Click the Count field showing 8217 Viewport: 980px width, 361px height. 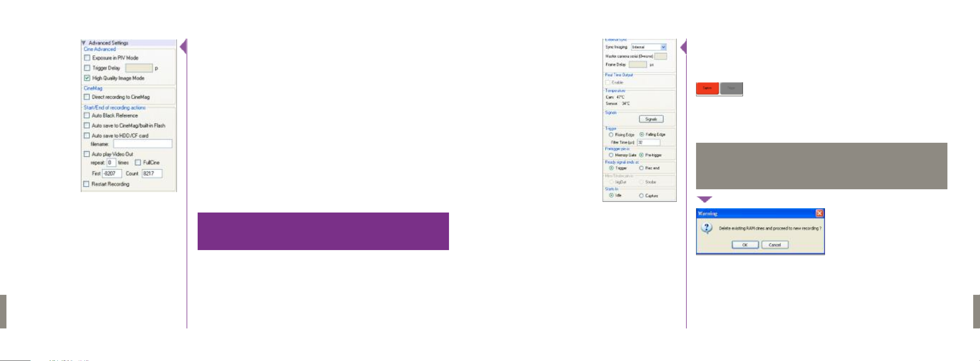tap(152, 174)
